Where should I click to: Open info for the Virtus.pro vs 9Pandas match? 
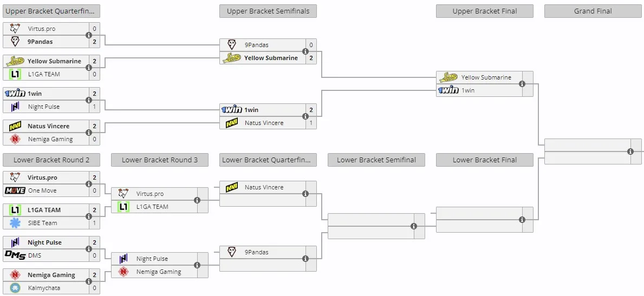click(89, 35)
